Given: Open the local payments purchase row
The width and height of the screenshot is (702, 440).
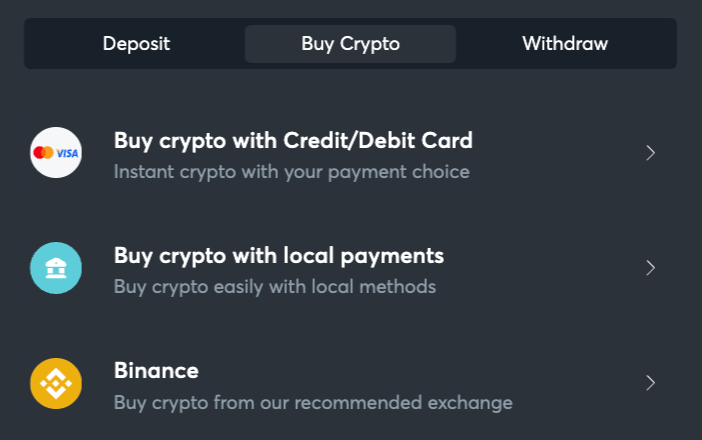Looking at the screenshot, I should [x=350, y=268].
